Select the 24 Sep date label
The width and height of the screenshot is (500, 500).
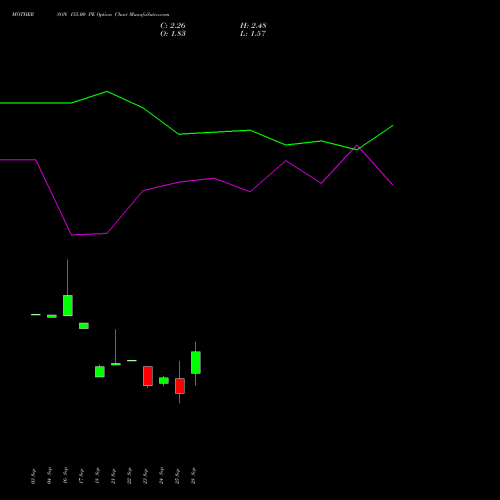(161, 476)
